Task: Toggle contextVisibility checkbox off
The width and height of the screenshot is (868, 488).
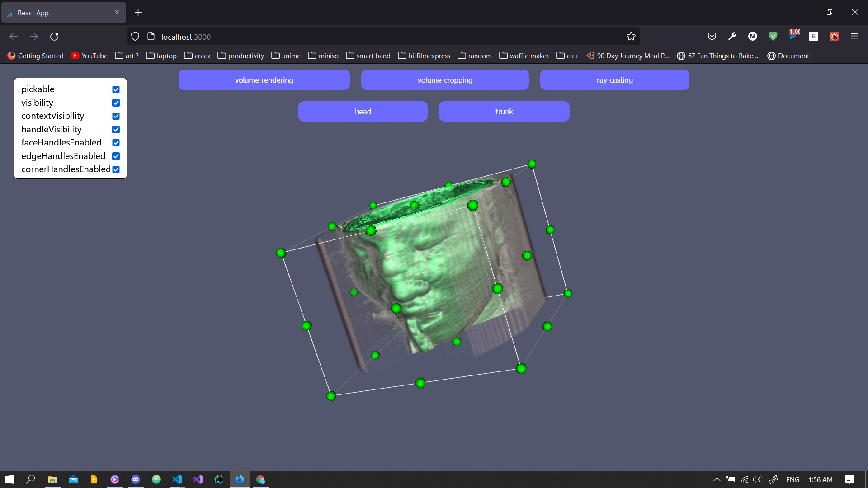Action: 116,116
